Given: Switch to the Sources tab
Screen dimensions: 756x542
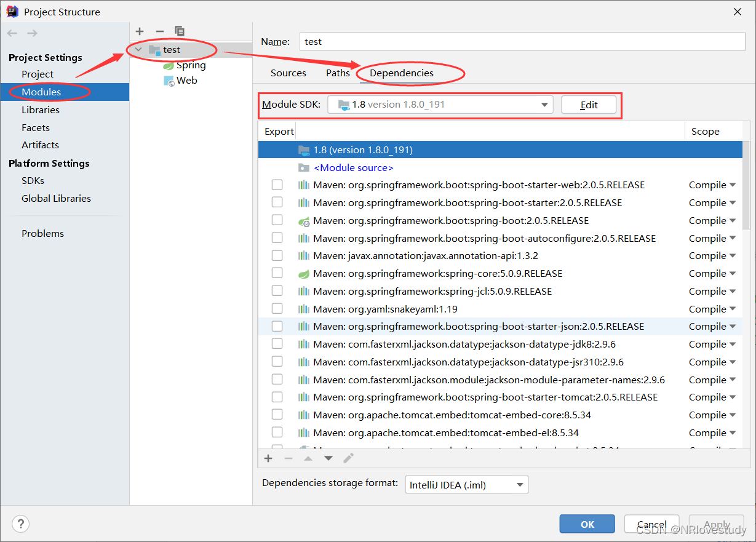Looking at the screenshot, I should 288,73.
